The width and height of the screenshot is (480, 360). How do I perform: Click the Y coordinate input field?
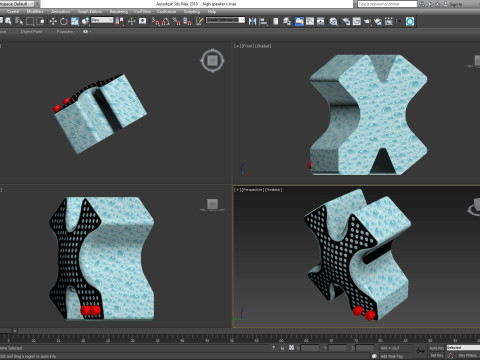pos(337,348)
